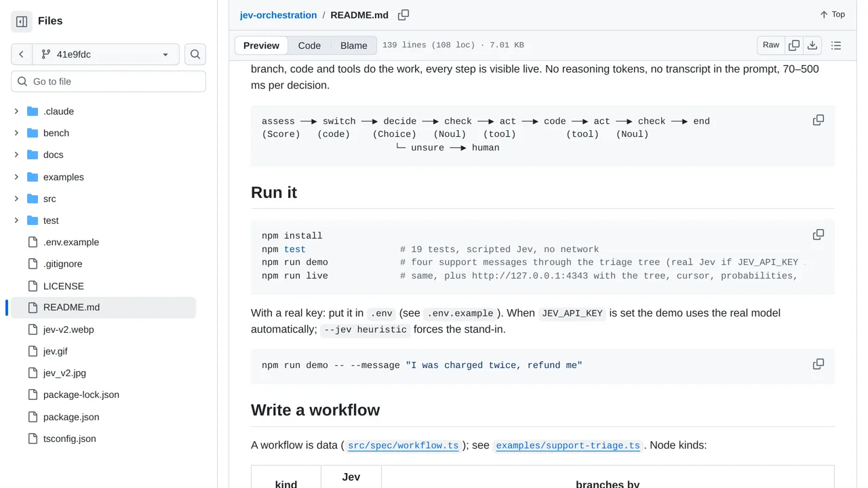
Task: Click the file search magnifier button
Action: pos(195,54)
